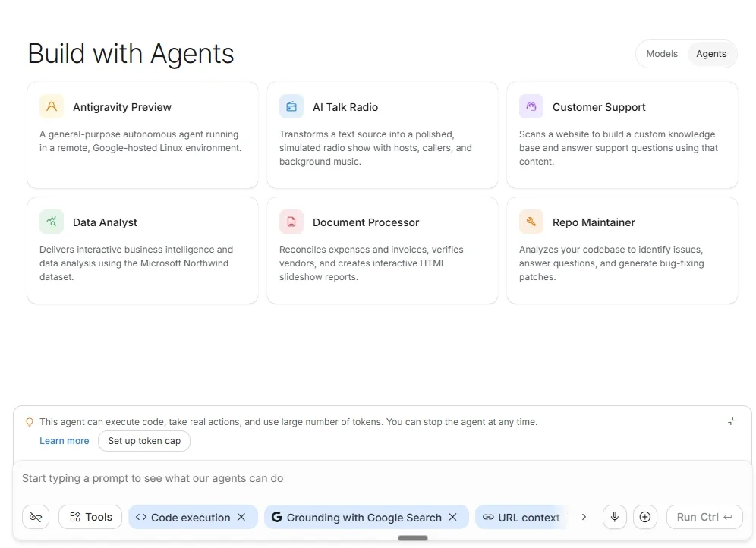The height and width of the screenshot is (548, 756).
Task: Click the microphone voice input button
Action: (x=614, y=517)
